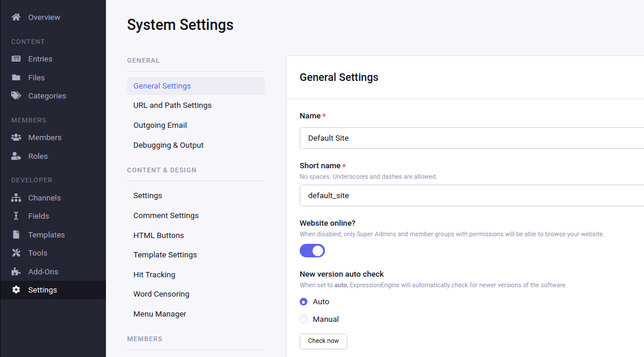Click the Categories tag icon
This screenshot has height=357, width=644.
click(x=16, y=96)
